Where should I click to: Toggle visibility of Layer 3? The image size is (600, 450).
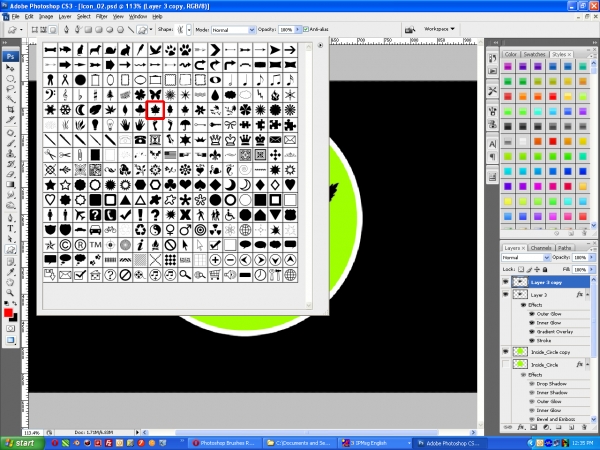point(505,294)
